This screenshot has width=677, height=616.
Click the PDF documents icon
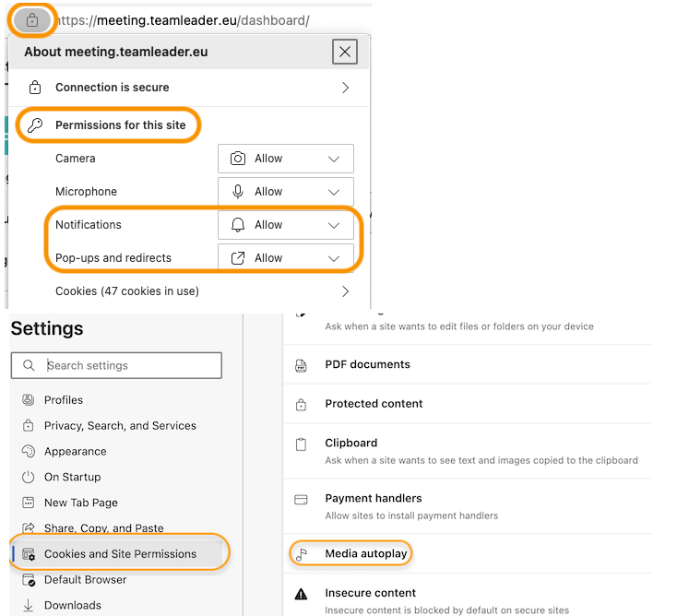point(301,365)
